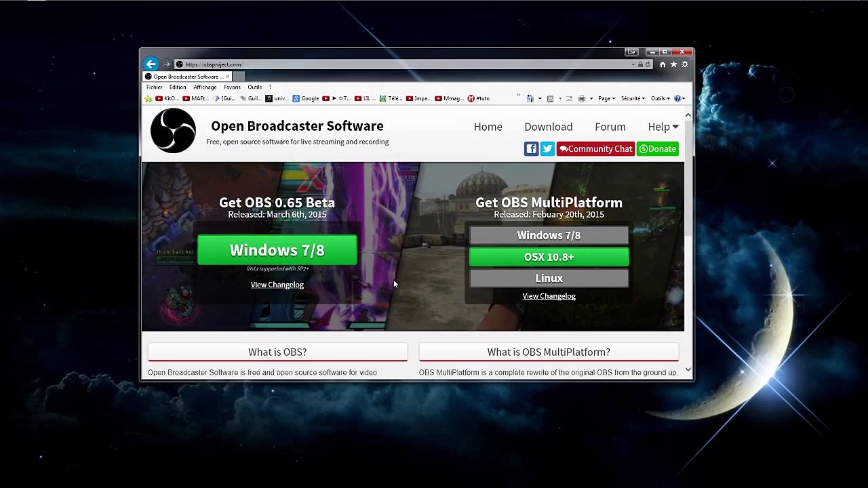This screenshot has height=488, width=868.
Task: Click the browser back arrow button
Action: point(151,64)
